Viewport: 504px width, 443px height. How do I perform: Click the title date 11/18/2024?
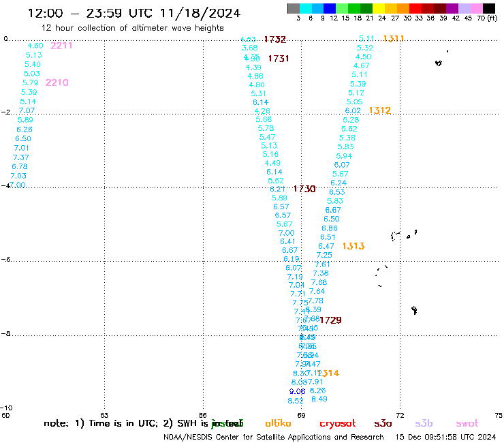(200, 13)
